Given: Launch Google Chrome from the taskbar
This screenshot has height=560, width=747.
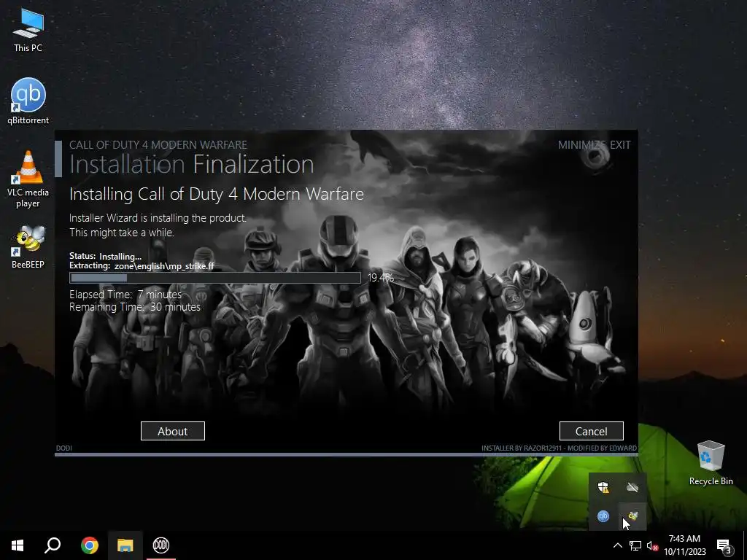Looking at the screenshot, I should (90, 545).
